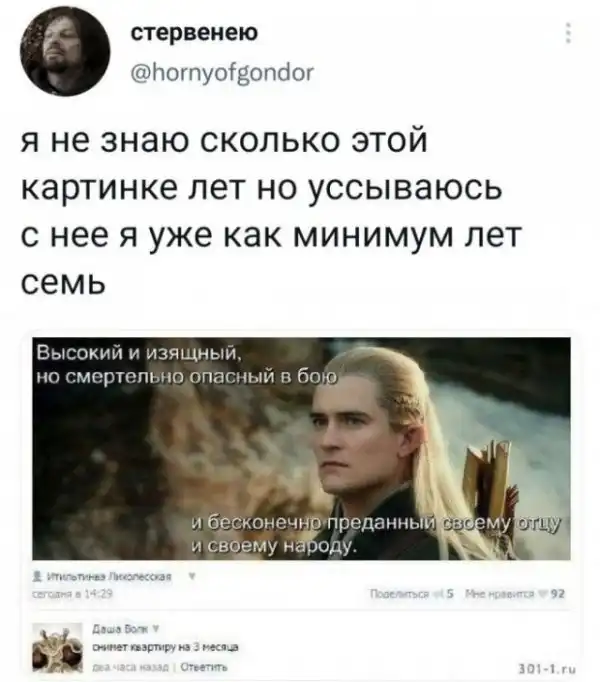
Task: Click the heart icon next to 92
Action: pos(546,594)
